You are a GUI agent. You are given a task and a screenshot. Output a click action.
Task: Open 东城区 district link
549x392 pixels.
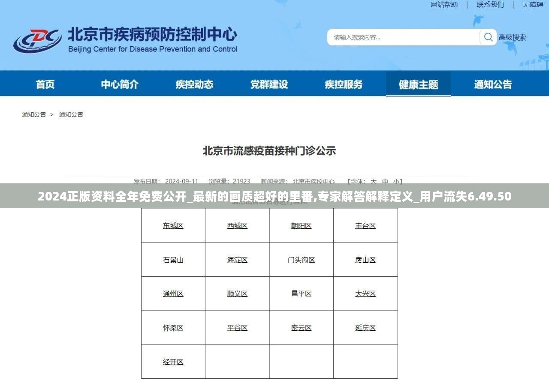[x=173, y=226]
